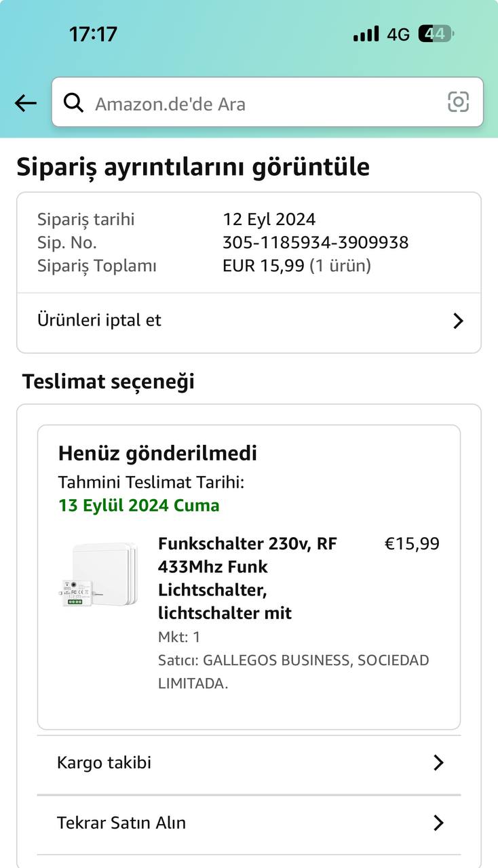Image resolution: width=498 pixels, height=868 pixels.
Task: Tap the back arrow icon
Action: pyautogui.click(x=26, y=103)
